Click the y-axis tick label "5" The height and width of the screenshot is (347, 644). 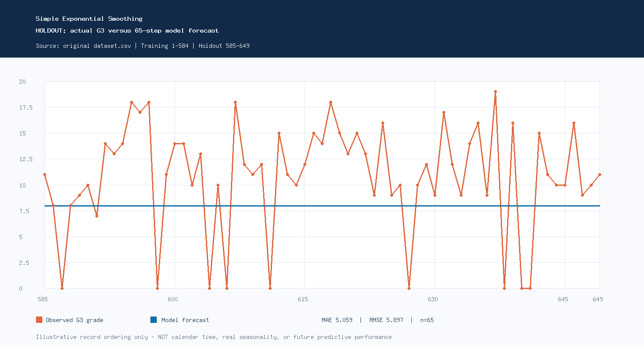click(x=21, y=237)
